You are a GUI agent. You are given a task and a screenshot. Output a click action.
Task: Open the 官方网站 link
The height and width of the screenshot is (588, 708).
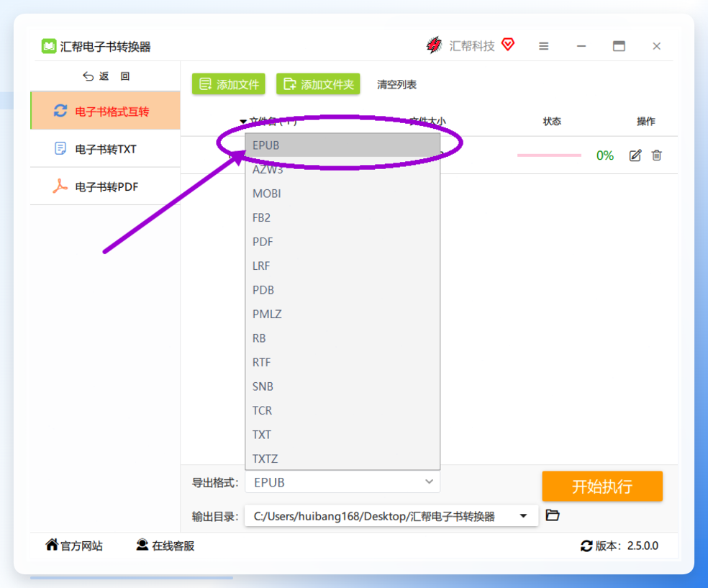74,546
